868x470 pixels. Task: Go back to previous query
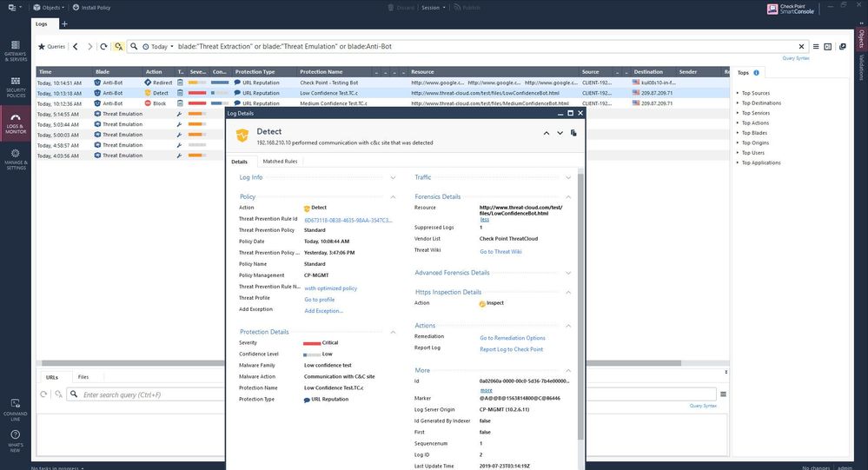point(76,47)
